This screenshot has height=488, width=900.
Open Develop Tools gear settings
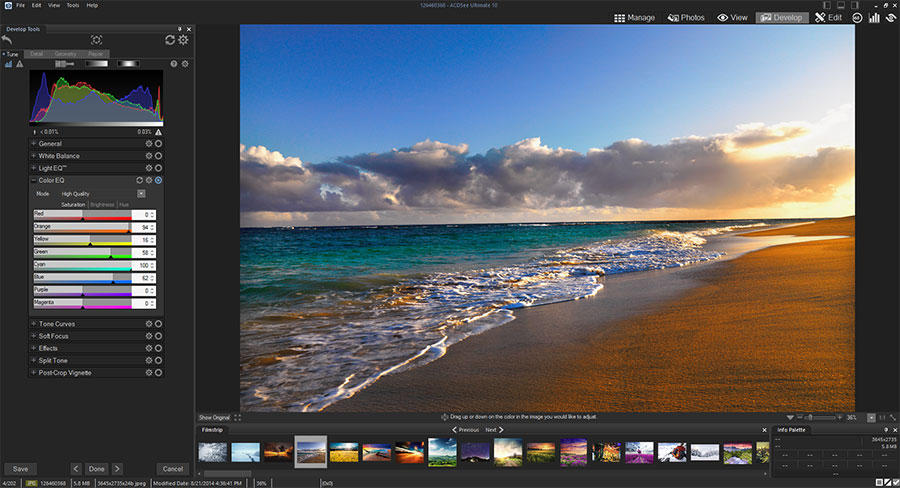pos(183,40)
